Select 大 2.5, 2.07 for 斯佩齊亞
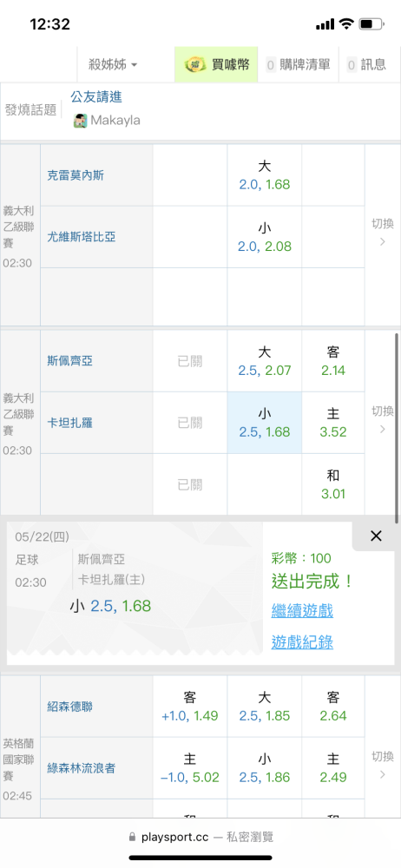 pyautogui.click(x=264, y=361)
